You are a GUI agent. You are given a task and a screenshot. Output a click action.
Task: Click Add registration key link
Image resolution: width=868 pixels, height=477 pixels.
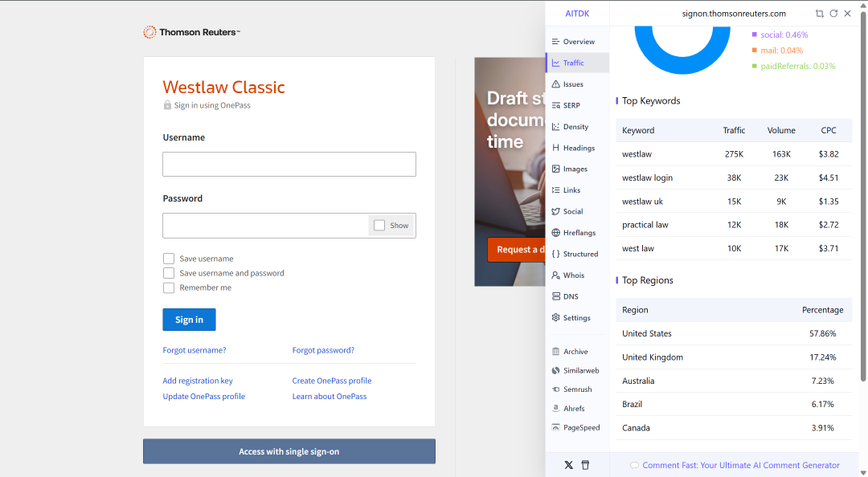198,381
